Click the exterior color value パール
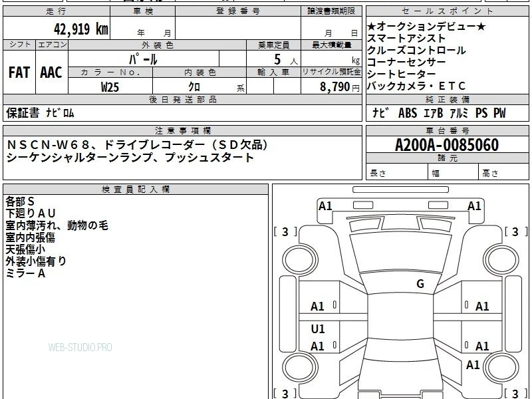532x399 pixels. (x=143, y=59)
